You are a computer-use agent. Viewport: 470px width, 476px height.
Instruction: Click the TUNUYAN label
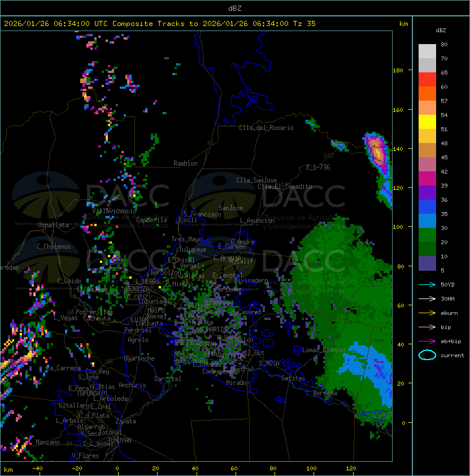tap(120, 440)
